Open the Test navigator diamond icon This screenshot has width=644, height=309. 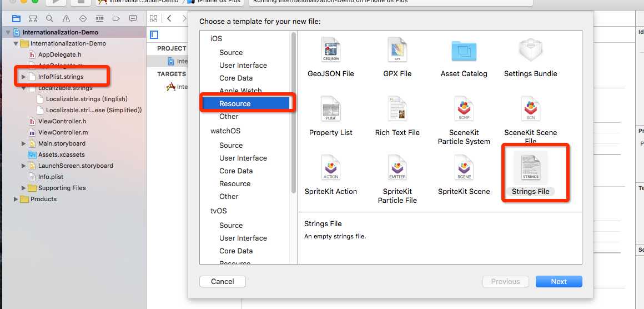point(83,18)
